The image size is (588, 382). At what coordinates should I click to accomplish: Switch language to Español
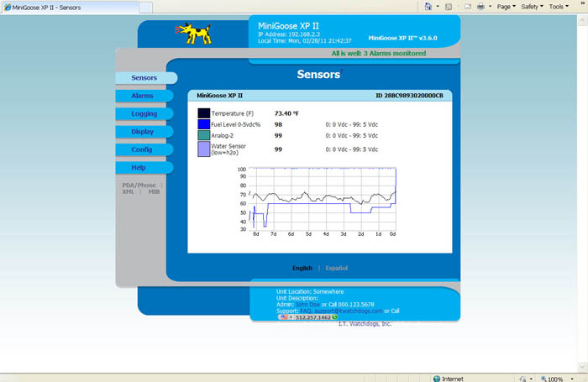[x=336, y=268]
